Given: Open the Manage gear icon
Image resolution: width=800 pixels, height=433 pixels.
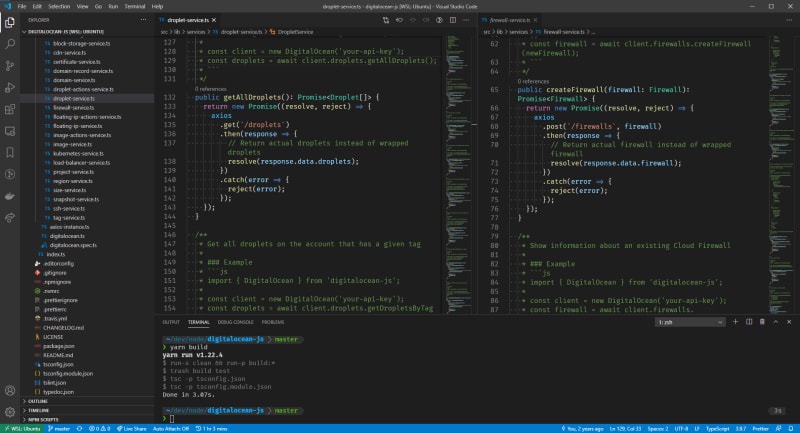Looking at the screenshot, I should pos(10,412).
